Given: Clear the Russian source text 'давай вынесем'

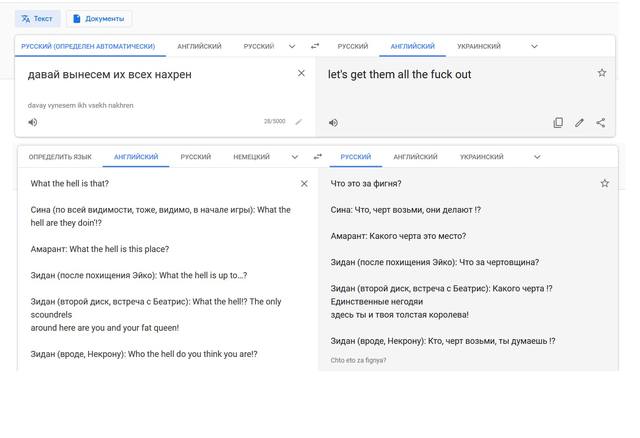Looking at the screenshot, I should pos(301,73).
